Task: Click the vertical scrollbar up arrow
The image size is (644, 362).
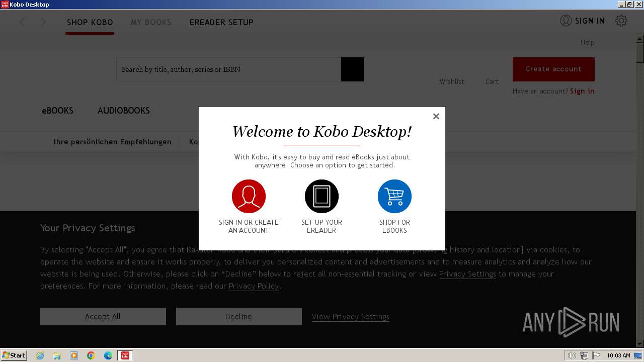Action: (x=640, y=39)
